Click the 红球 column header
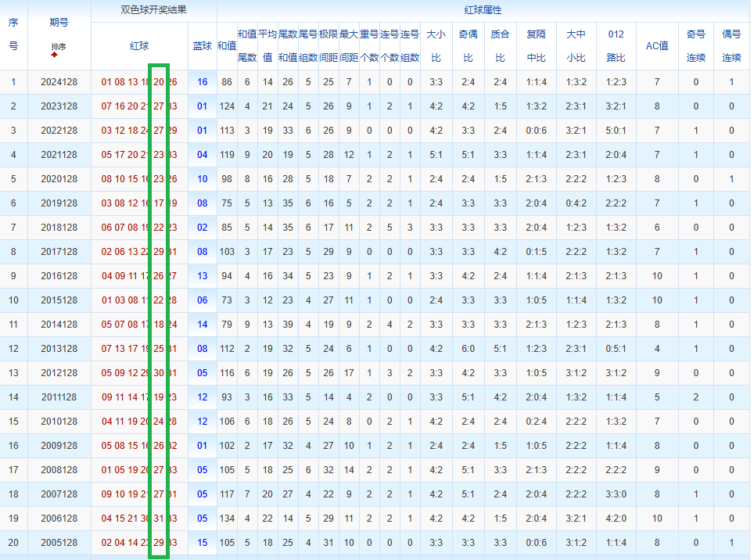This screenshot has height=560, width=754. tap(139, 46)
